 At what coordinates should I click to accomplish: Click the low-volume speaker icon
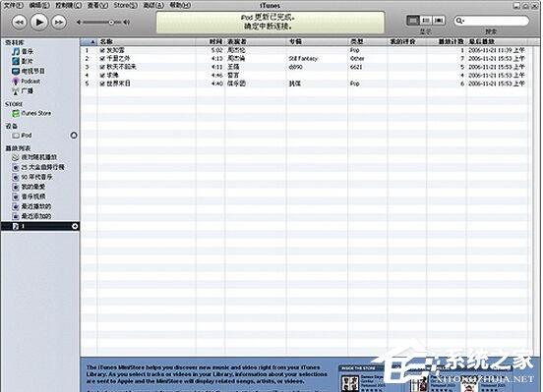click(79, 23)
